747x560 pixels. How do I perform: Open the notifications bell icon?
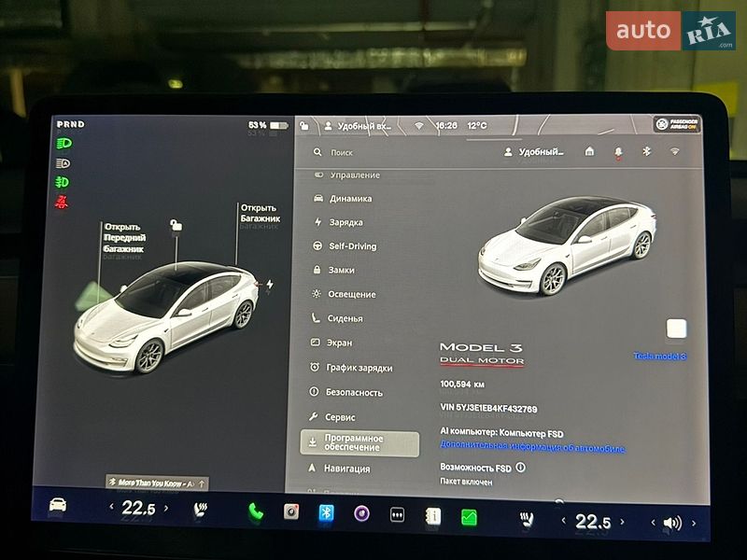(x=618, y=152)
